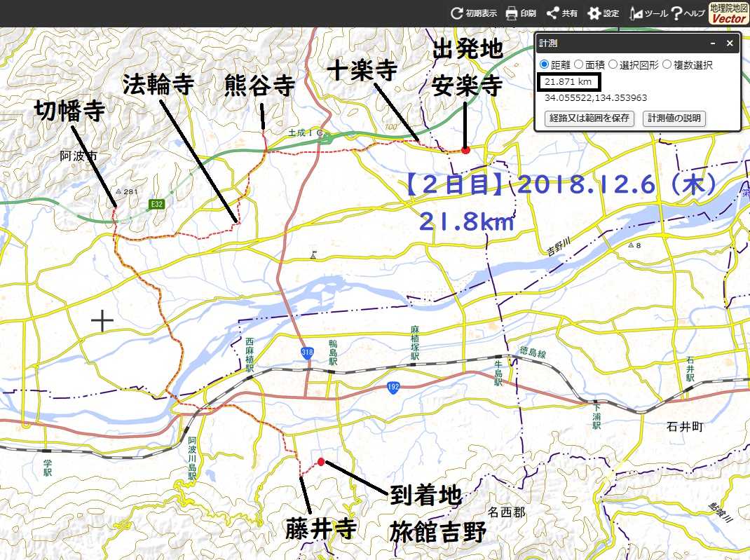Click the 鴨島駅 station label
The width and height of the screenshot is (750, 560).
(333, 353)
